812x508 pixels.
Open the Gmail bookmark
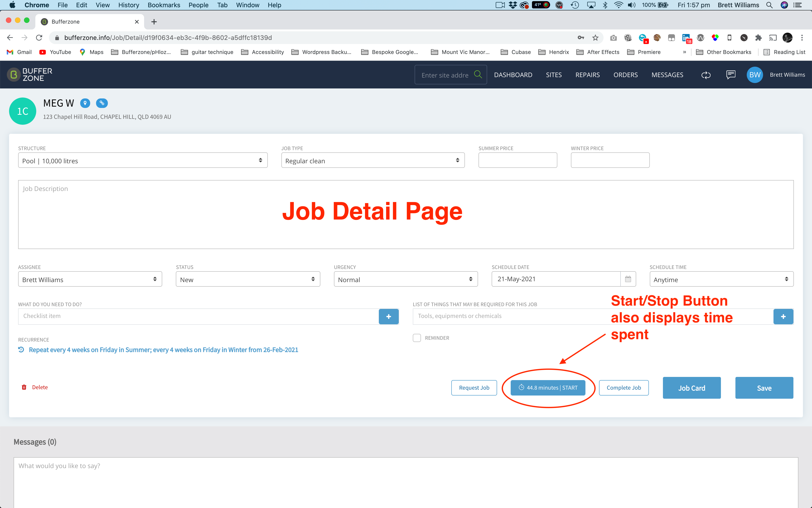click(x=19, y=52)
